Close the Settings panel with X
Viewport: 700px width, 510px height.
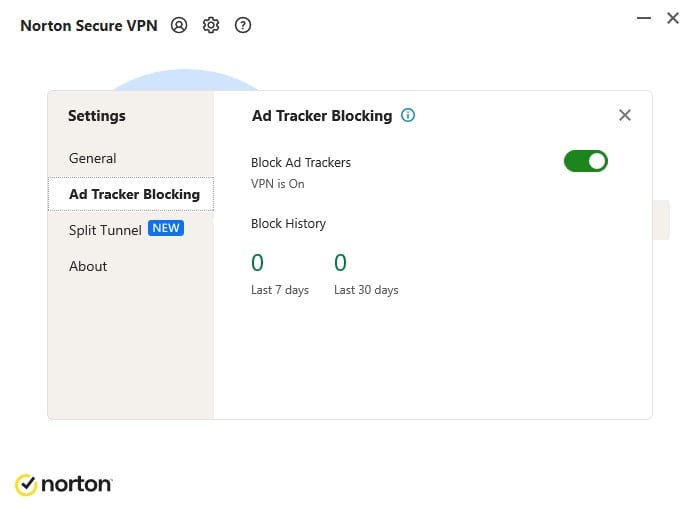(625, 115)
